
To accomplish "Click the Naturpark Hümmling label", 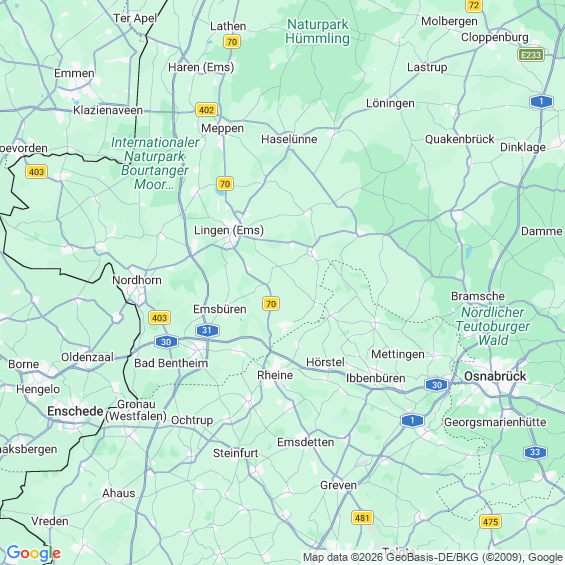I will point(317,31).
